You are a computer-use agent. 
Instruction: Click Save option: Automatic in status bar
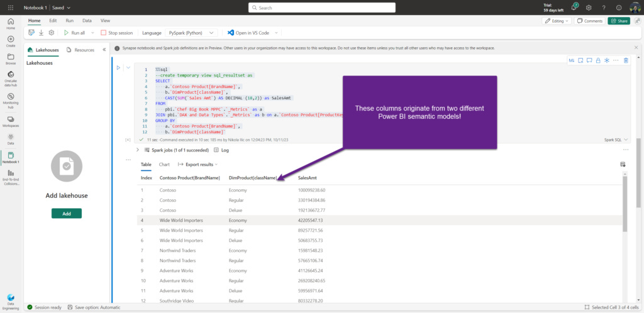pyautogui.click(x=94, y=307)
